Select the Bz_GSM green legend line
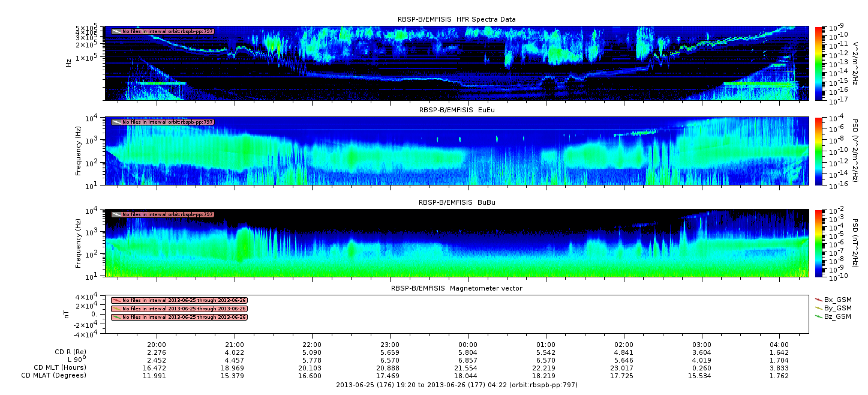The height and width of the screenshot is (395, 868). click(x=818, y=316)
